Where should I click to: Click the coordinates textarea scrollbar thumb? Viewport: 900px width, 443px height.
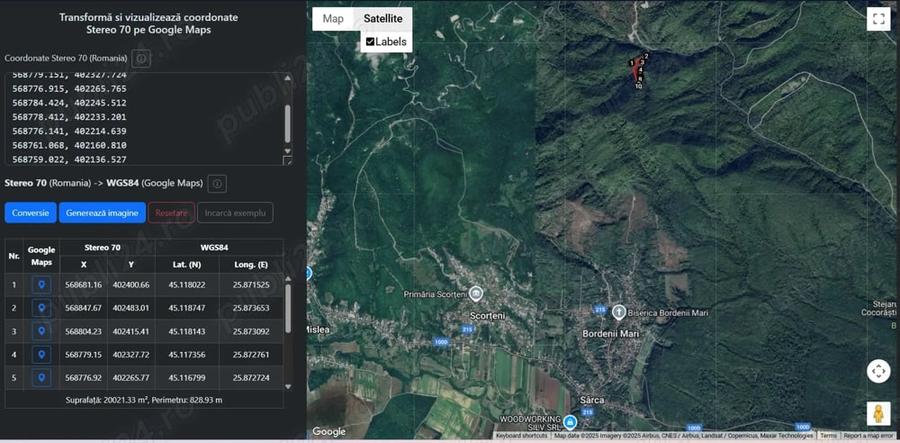click(288, 123)
